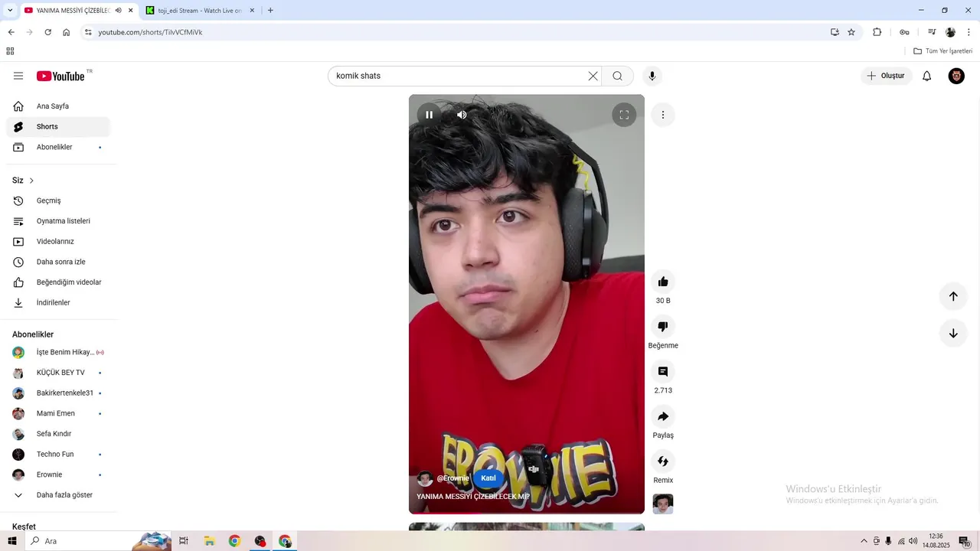980x551 pixels.
Task: Open Erownie channel in subscriptions
Action: tap(58, 474)
